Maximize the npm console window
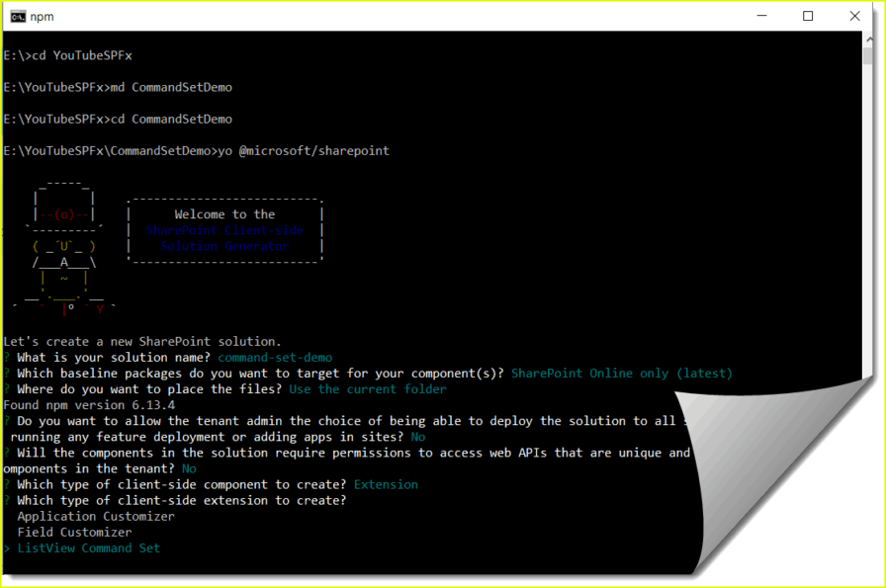The image size is (886, 588). click(807, 16)
